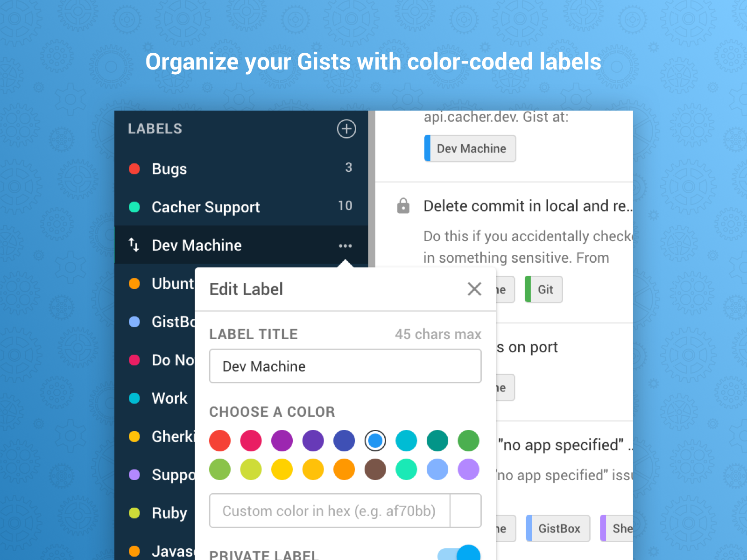Select the Gherkin label

155,436
